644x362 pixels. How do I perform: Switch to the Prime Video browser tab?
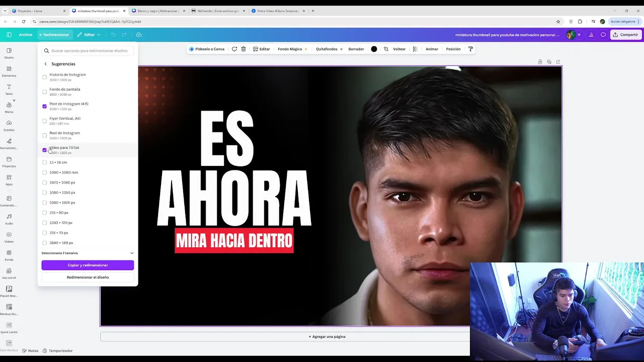[278, 11]
